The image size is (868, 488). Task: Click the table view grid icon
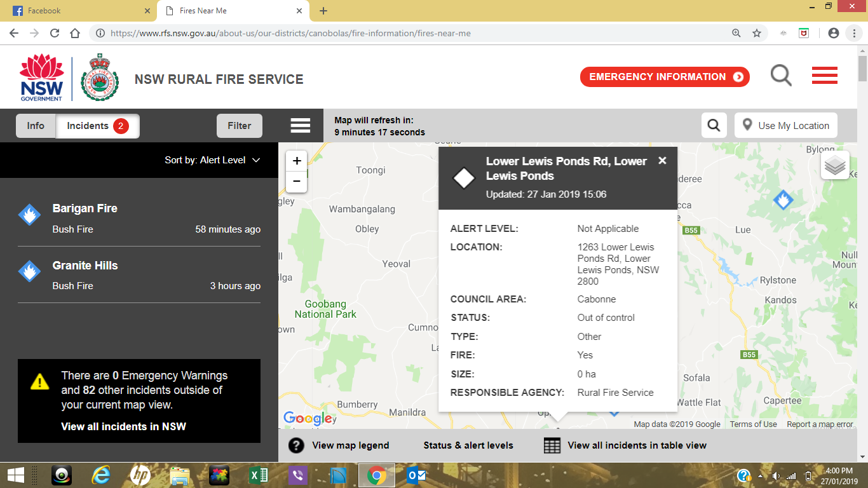[552, 445]
